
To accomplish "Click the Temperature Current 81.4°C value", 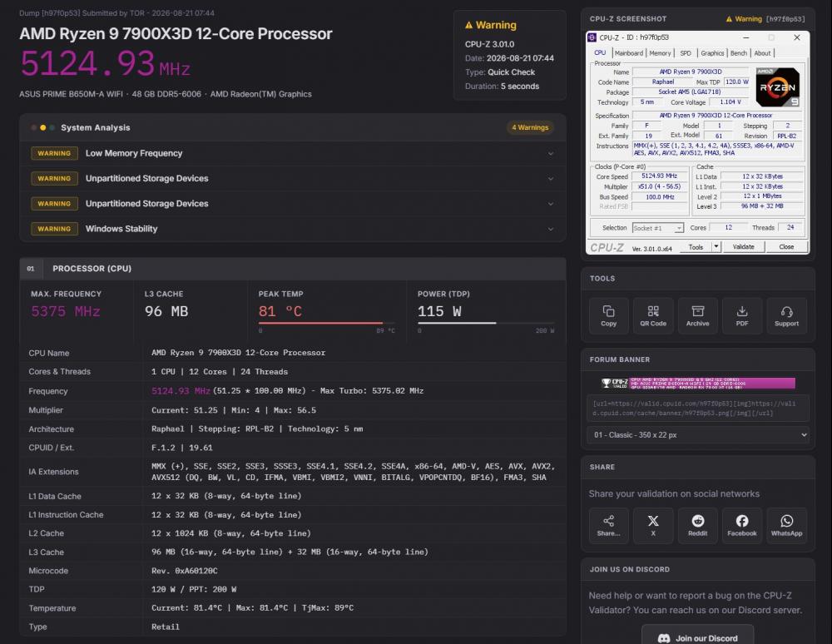I will pyautogui.click(x=252, y=608).
